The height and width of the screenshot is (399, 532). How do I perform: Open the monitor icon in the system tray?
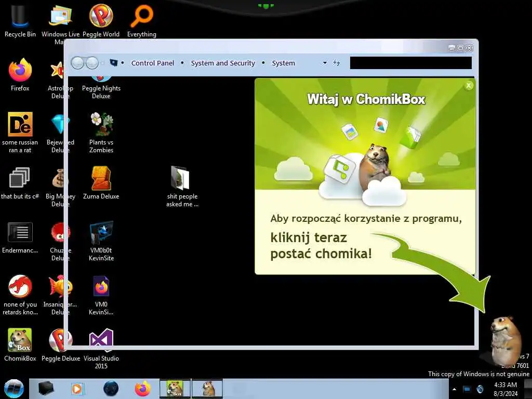467,389
